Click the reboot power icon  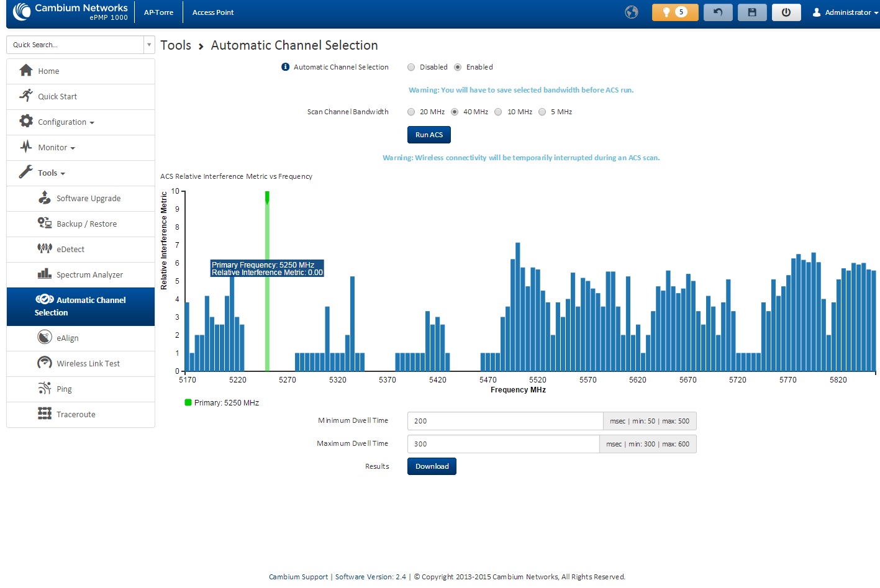786,12
